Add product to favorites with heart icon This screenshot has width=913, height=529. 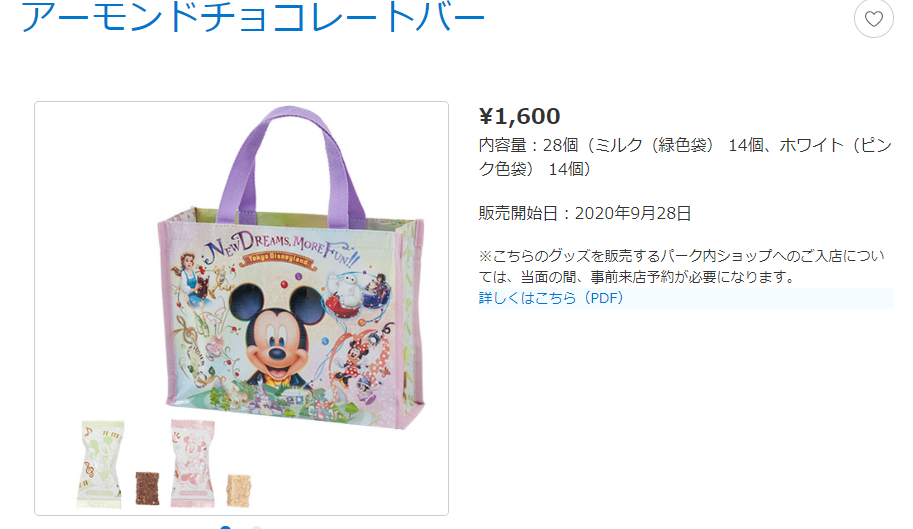[x=873, y=19]
